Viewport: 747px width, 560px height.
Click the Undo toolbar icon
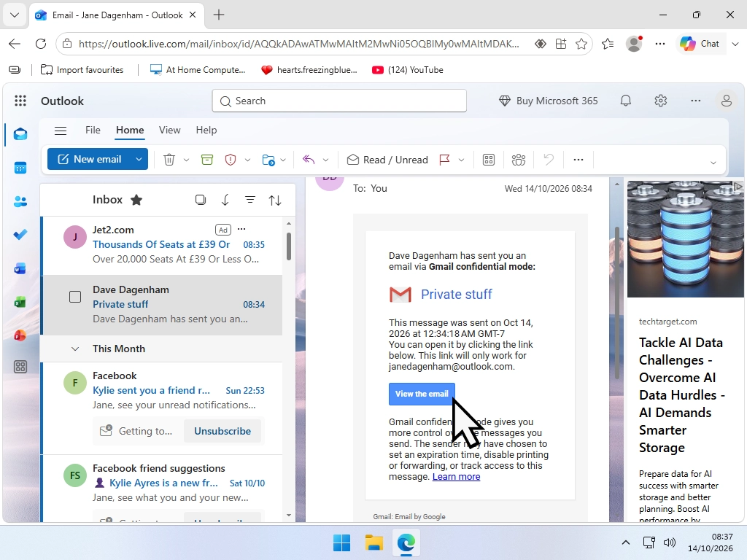click(549, 160)
